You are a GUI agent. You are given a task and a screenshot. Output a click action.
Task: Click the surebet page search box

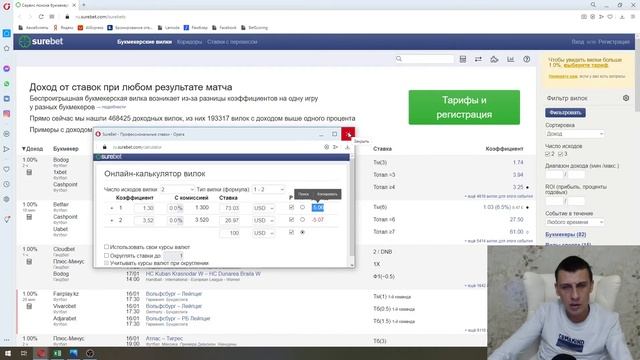click(x=424, y=59)
